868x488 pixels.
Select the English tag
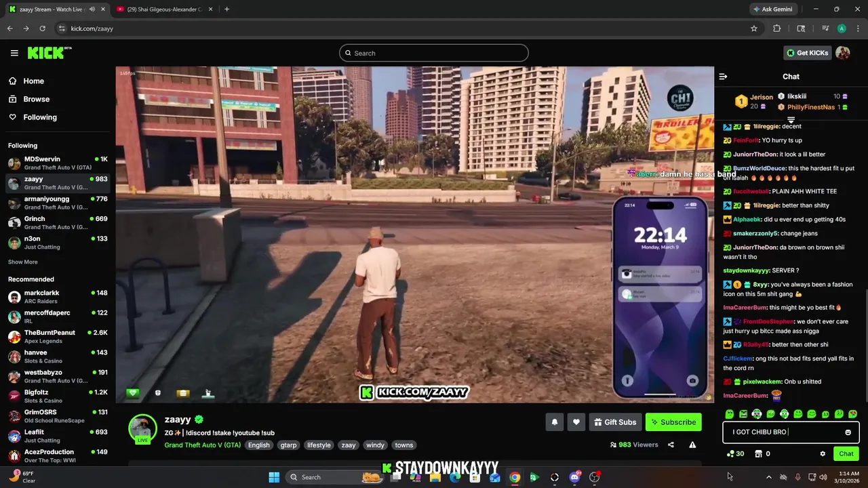258,445
